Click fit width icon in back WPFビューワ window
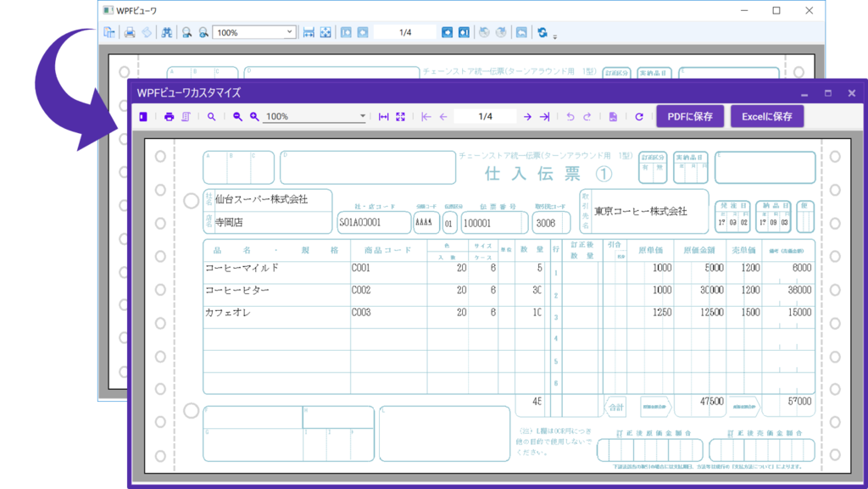868x489 pixels. coord(309,33)
